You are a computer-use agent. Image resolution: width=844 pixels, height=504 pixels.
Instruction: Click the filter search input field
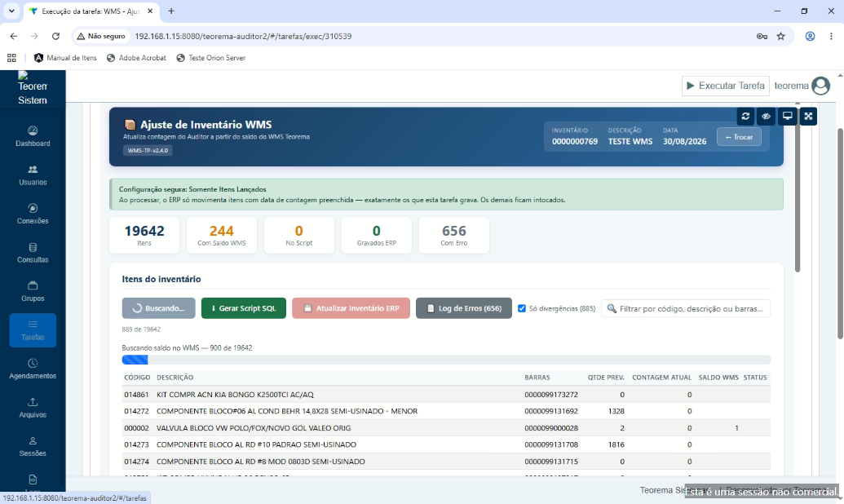tap(686, 308)
